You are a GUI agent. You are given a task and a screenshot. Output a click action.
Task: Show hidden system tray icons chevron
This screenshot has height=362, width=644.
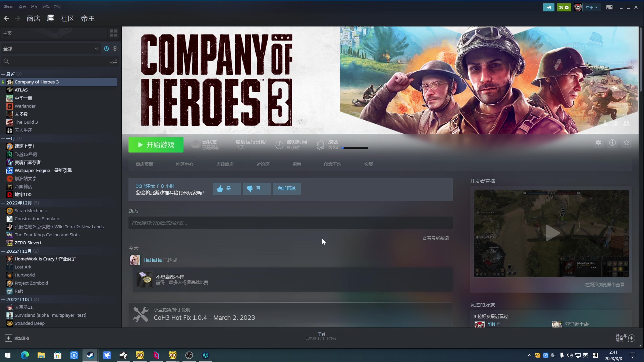(529, 355)
